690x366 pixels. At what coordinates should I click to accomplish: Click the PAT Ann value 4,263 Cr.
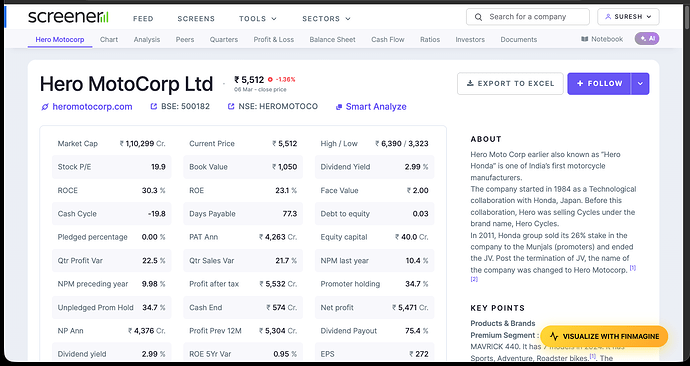[x=278, y=237]
